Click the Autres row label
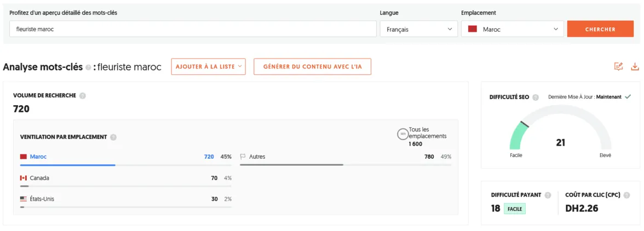 [257, 157]
